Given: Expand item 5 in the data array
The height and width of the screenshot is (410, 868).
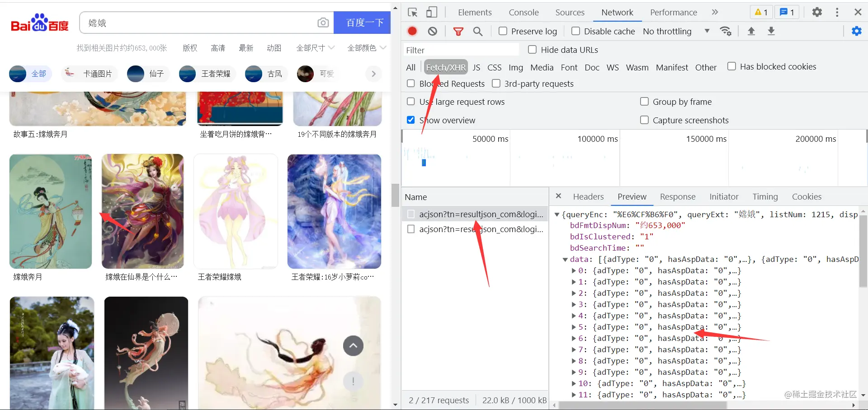Looking at the screenshot, I should [574, 327].
